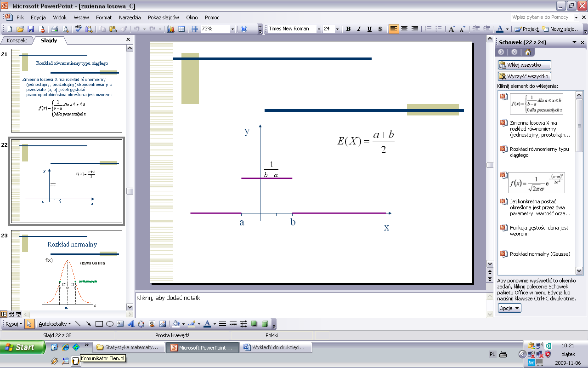Expand the Times New Roman font list
This screenshot has width=588, height=368.
tap(319, 29)
